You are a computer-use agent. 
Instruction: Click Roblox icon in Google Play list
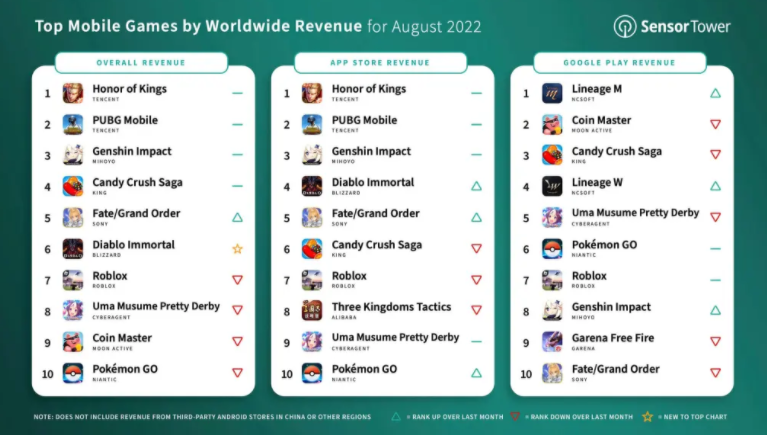pos(552,280)
